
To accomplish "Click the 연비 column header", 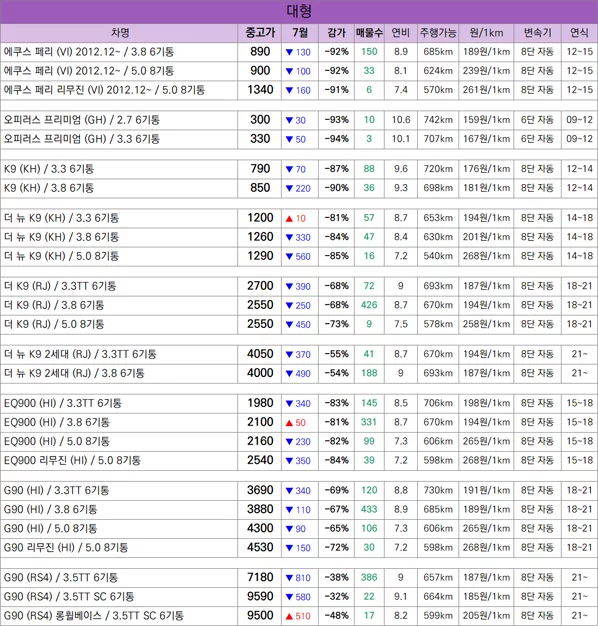I will click(401, 33).
